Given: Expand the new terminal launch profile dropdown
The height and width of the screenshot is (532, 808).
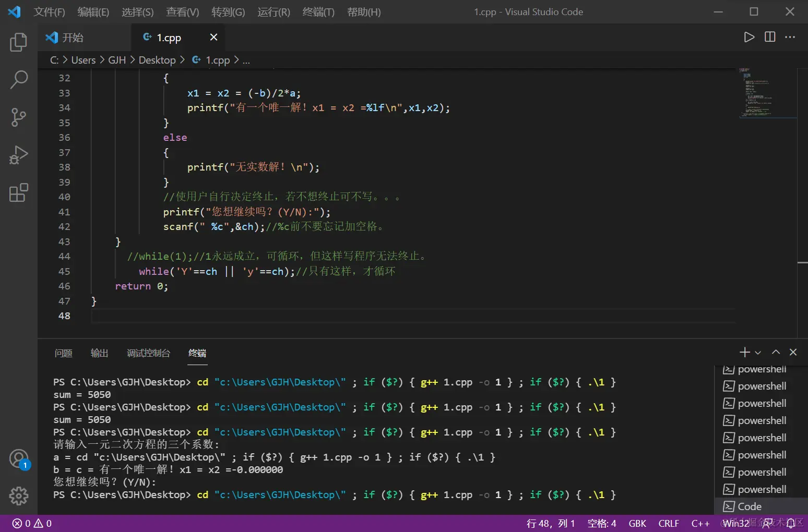Looking at the screenshot, I should coord(758,353).
